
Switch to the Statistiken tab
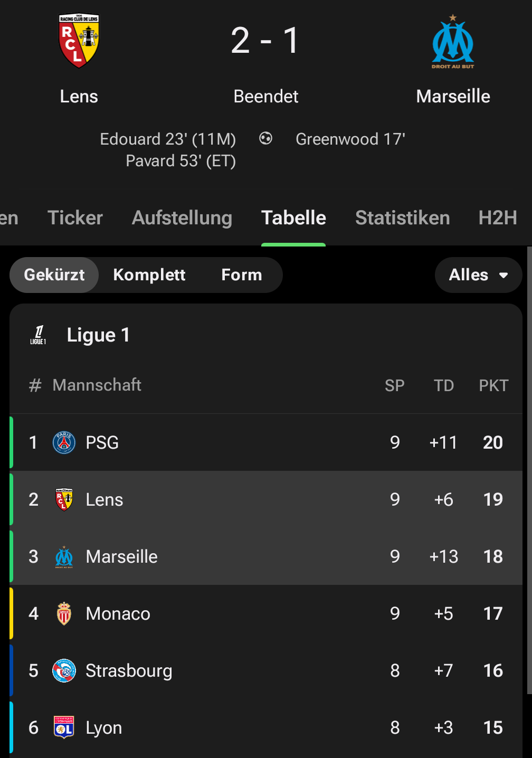click(x=402, y=218)
